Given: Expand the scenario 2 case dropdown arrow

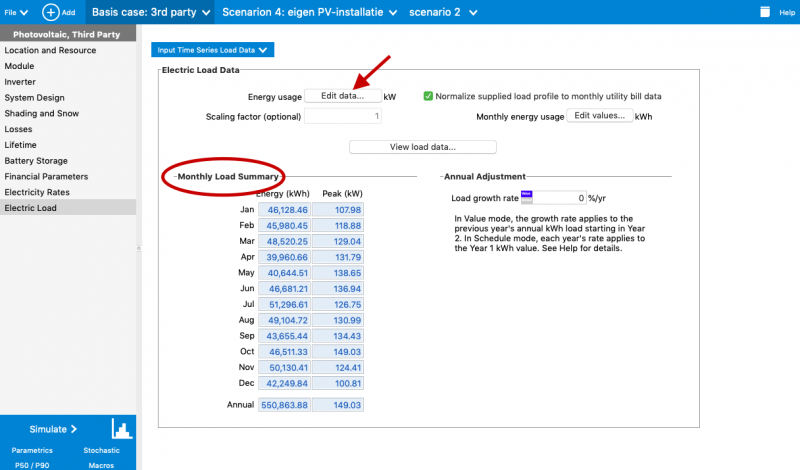Looking at the screenshot, I should pyautogui.click(x=473, y=12).
